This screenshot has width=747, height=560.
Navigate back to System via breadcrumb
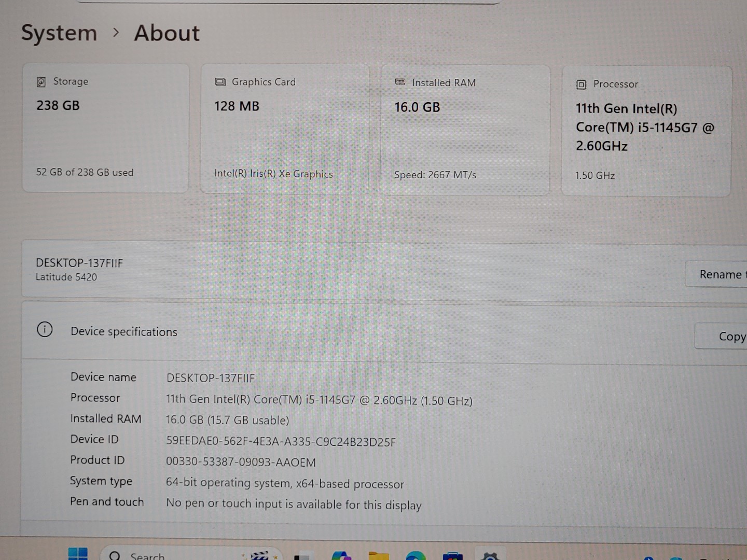[59, 33]
